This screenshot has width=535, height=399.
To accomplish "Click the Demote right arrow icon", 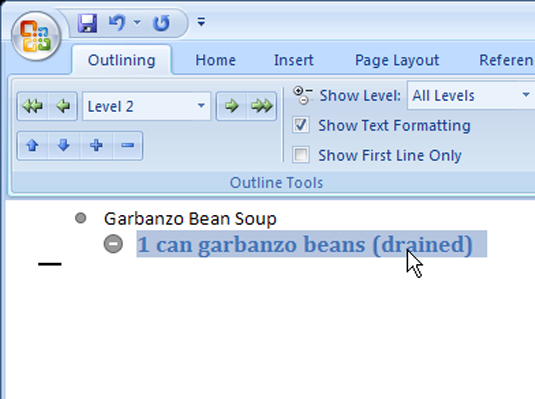I will click(231, 106).
